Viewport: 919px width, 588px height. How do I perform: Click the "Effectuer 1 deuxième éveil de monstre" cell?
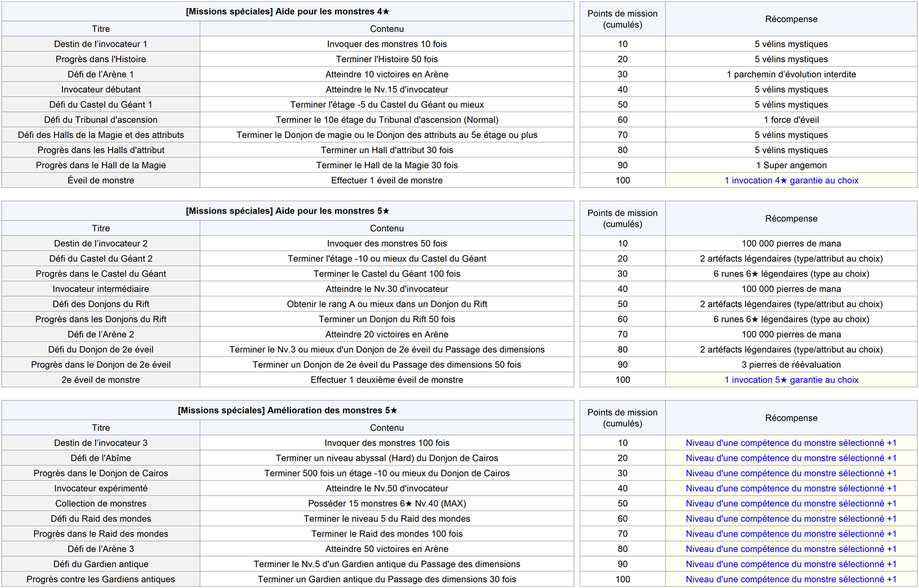click(387, 380)
